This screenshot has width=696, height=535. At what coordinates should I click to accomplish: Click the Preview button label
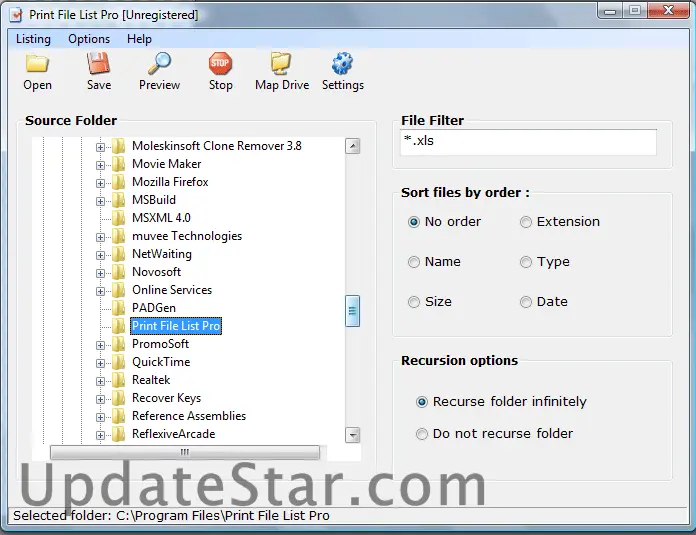(x=159, y=85)
